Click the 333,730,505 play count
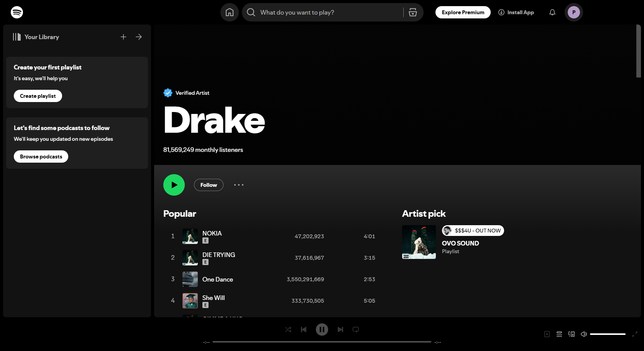 point(308,301)
